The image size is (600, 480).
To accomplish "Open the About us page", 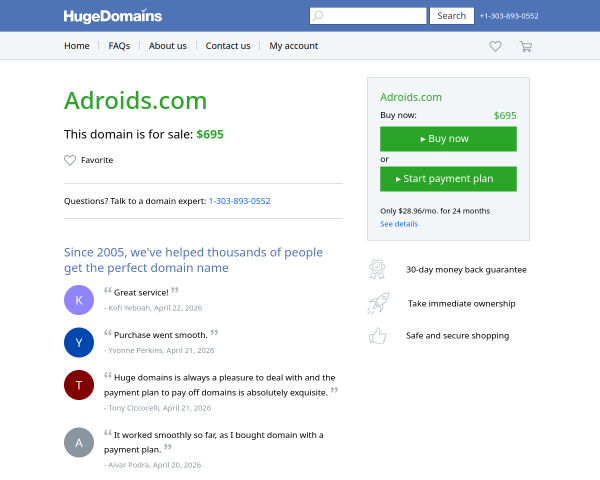I will click(x=168, y=46).
